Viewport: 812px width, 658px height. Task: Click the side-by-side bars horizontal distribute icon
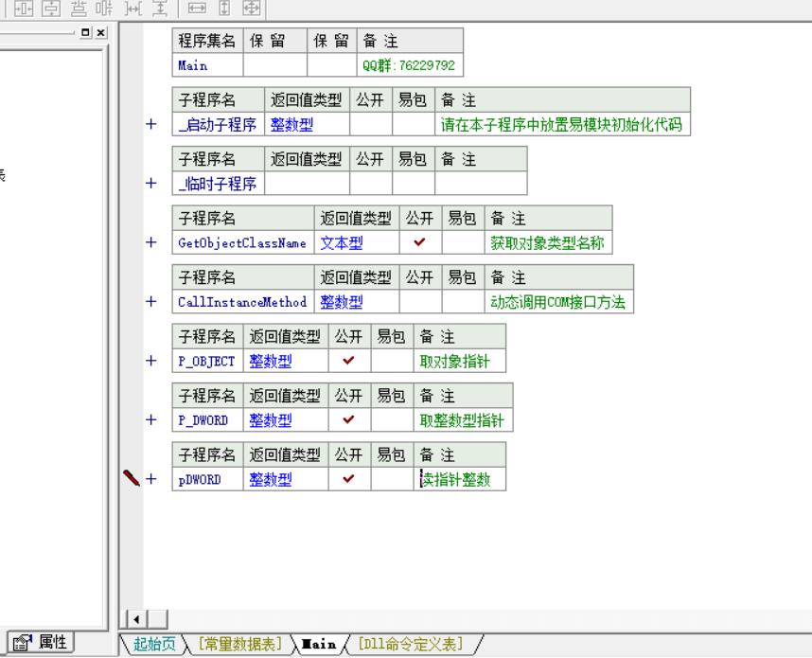(104, 8)
